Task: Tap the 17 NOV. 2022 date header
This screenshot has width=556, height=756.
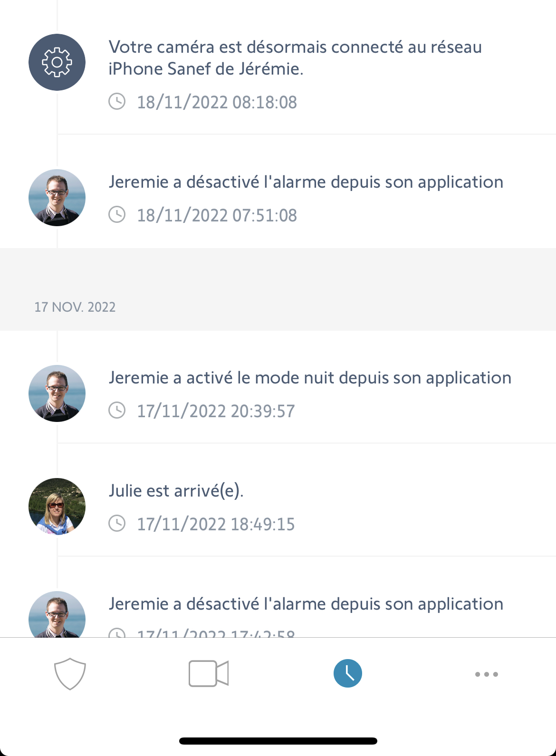Action: 75,307
